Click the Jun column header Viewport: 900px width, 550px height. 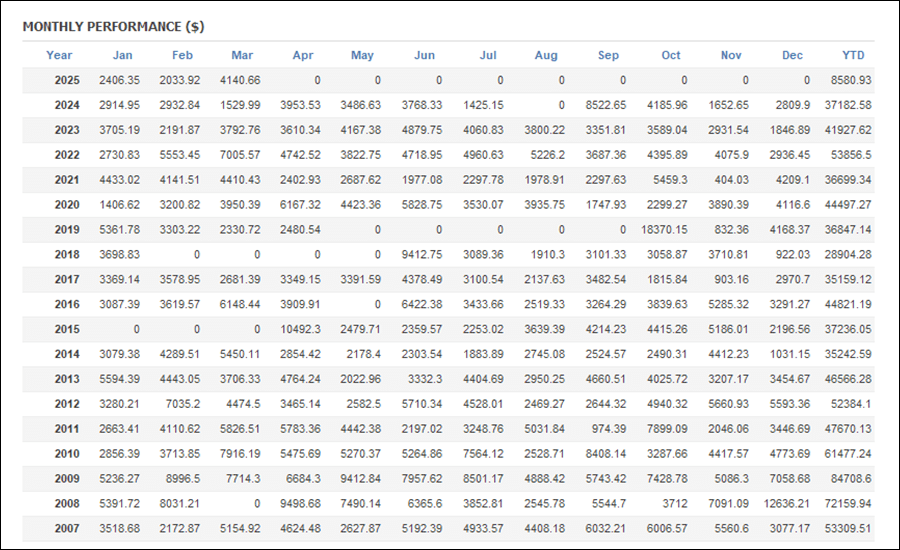tap(425, 55)
